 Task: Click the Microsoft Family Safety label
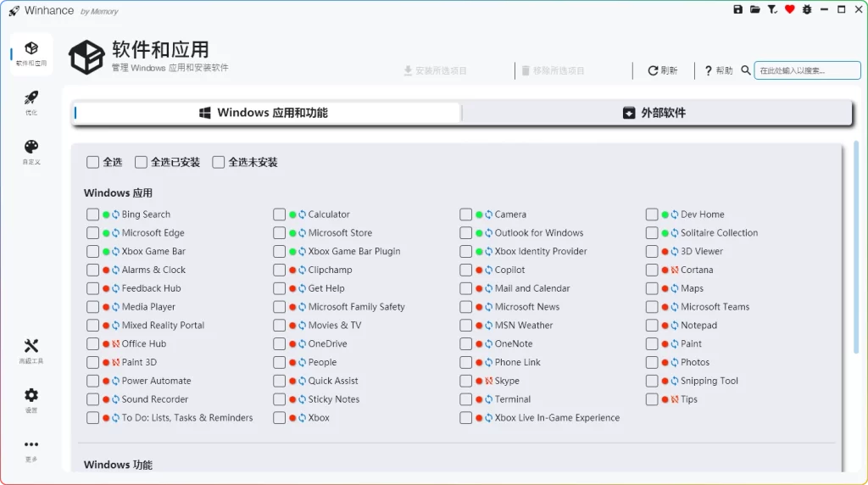click(x=357, y=307)
